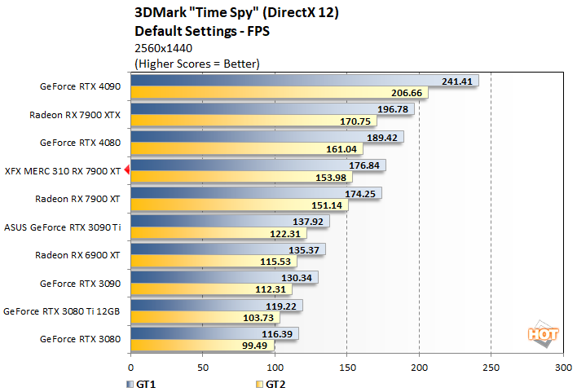Click the 0 axis tick label
The image size is (577, 392).
tap(130, 368)
